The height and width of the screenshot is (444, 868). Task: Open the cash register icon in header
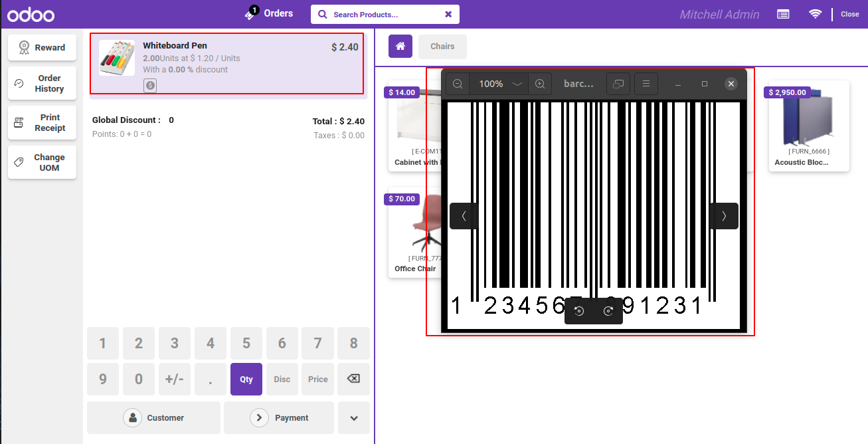783,14
